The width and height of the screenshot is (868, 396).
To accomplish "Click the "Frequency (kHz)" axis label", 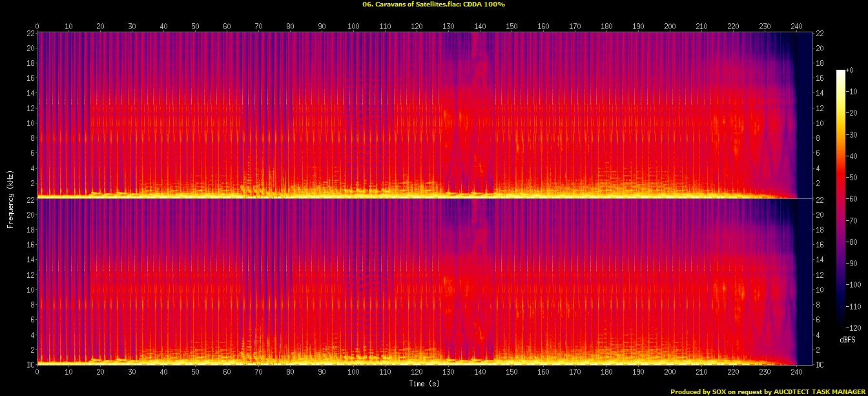I will tap(10, 198).
